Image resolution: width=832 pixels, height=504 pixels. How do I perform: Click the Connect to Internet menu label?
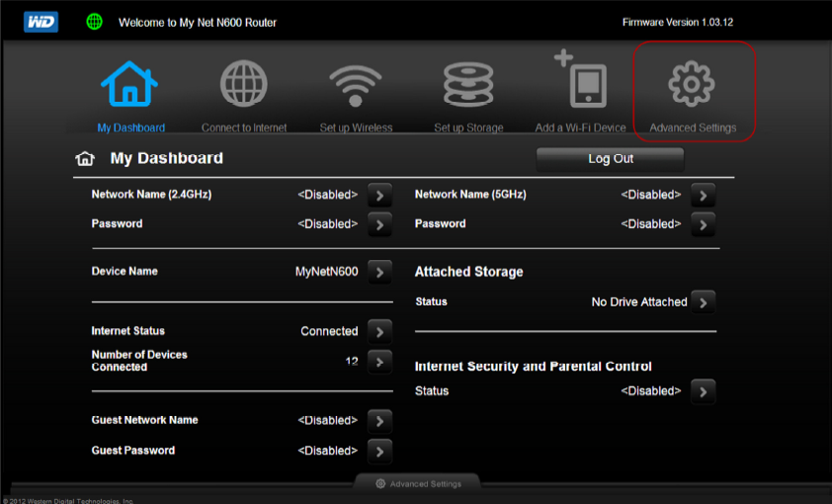(244, 127)
